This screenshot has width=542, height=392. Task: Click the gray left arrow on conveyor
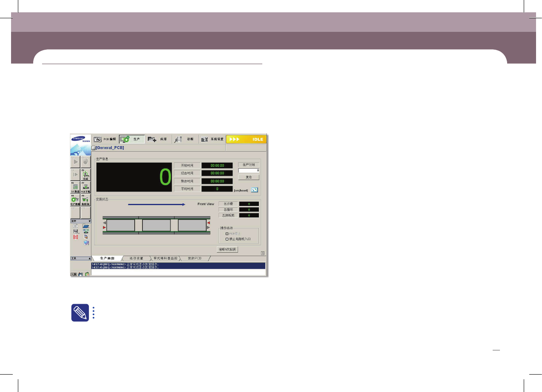click(x=105, y=222)
